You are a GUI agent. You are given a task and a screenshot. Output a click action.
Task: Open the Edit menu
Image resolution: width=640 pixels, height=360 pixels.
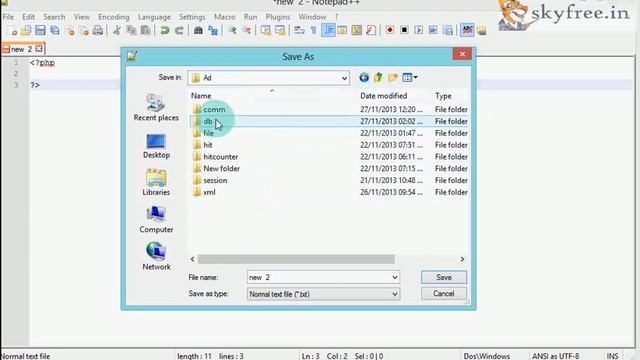point(28,17)
